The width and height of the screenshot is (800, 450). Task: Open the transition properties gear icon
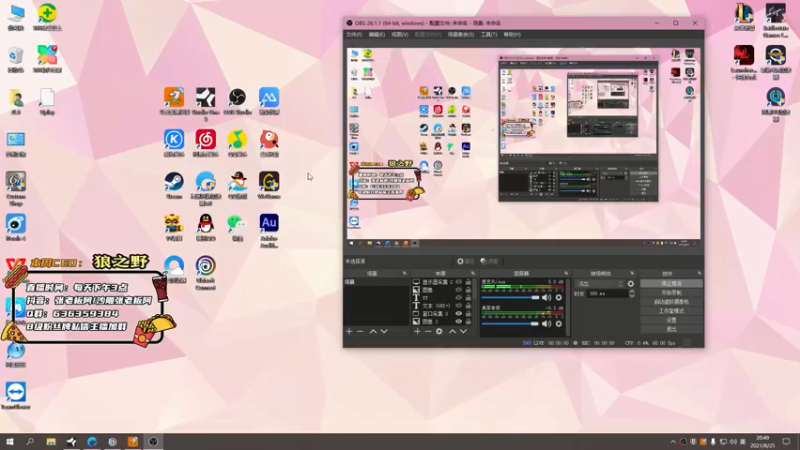(x=631, y=284)
